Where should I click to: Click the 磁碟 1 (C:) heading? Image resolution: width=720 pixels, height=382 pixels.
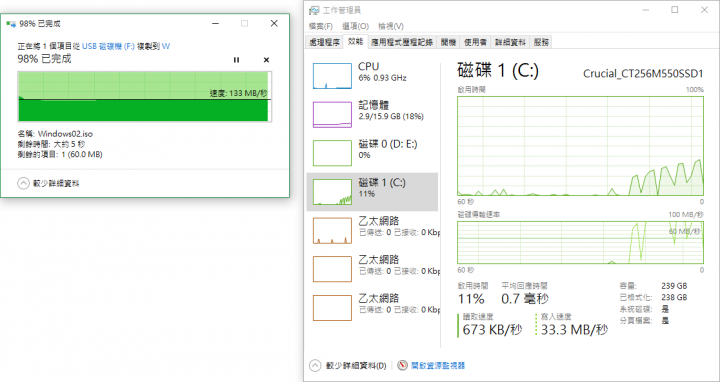click(498, 71)
